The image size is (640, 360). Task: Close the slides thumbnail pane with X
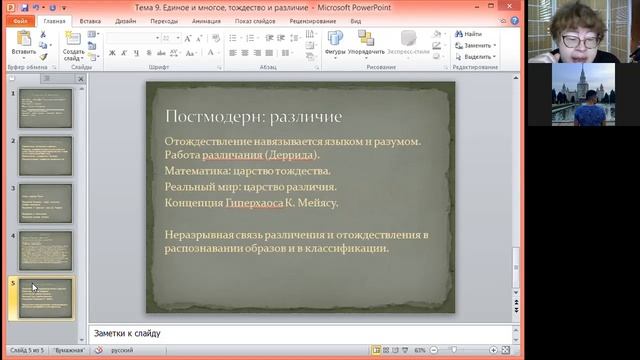[80, 79]
